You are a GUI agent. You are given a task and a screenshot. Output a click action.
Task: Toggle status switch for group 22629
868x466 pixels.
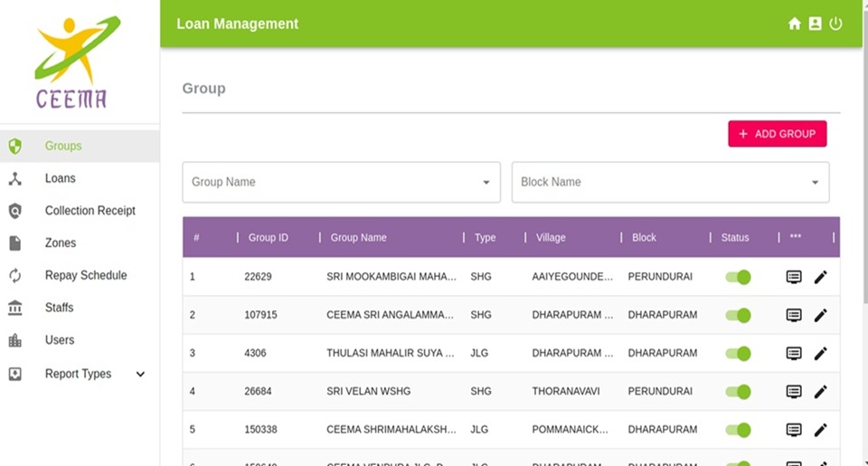tap(738, 277)
